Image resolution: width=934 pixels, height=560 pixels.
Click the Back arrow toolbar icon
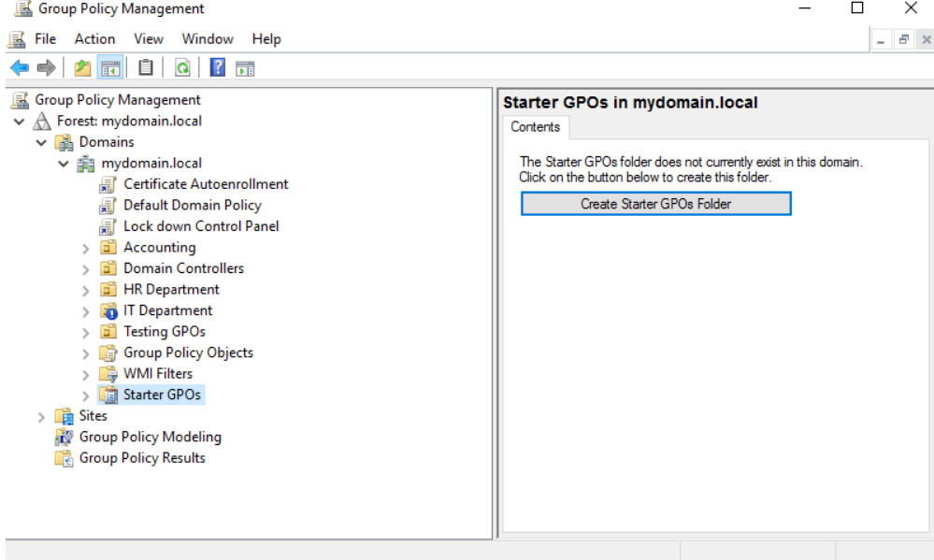tap(20, 67)
